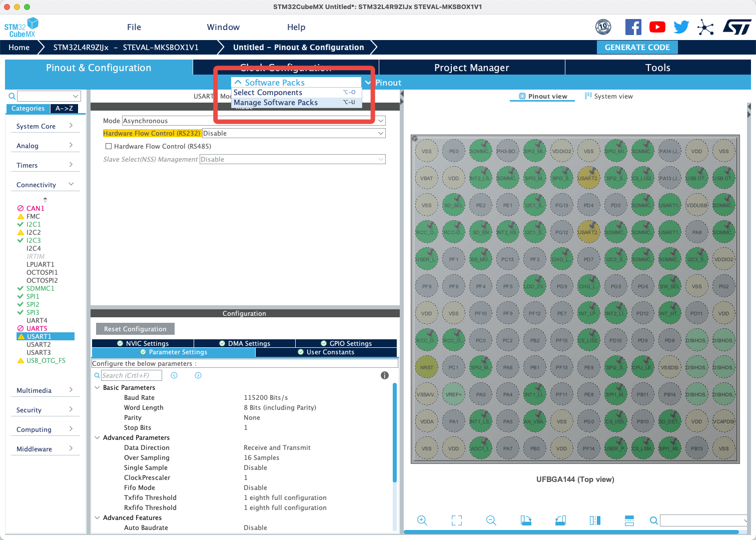756x540 pixels.
Task: Open the File menu
Action: coord(134,27)
